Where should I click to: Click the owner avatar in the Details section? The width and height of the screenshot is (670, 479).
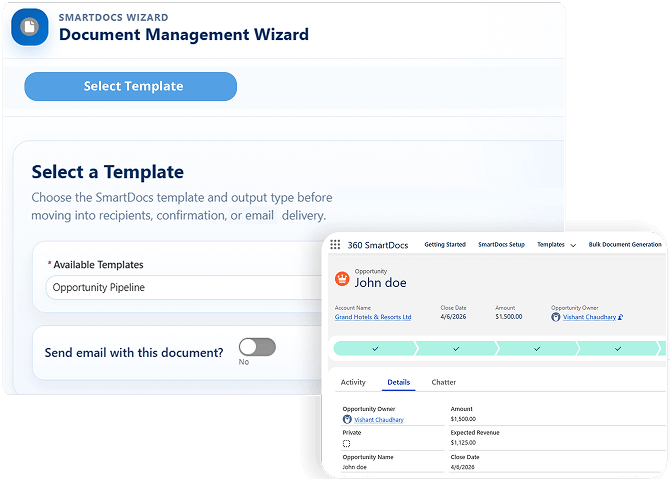pyautogui.click(x=347, y=420)
